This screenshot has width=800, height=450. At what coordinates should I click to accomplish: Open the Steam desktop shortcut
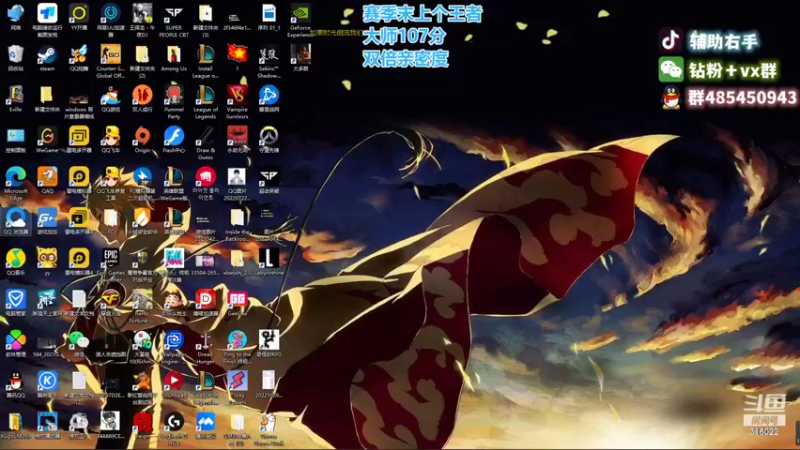coord(47,55)
